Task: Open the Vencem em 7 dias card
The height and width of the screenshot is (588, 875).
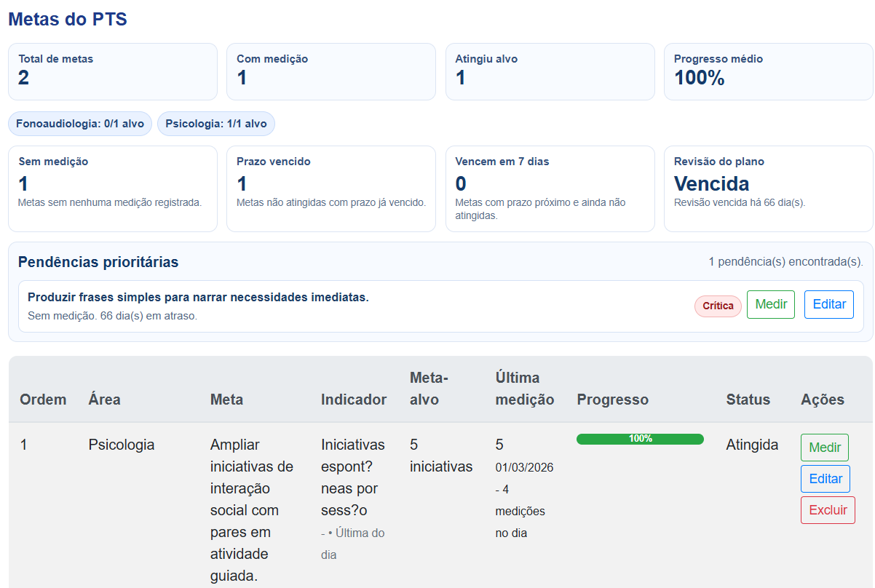Action: (x=550, y=189)
